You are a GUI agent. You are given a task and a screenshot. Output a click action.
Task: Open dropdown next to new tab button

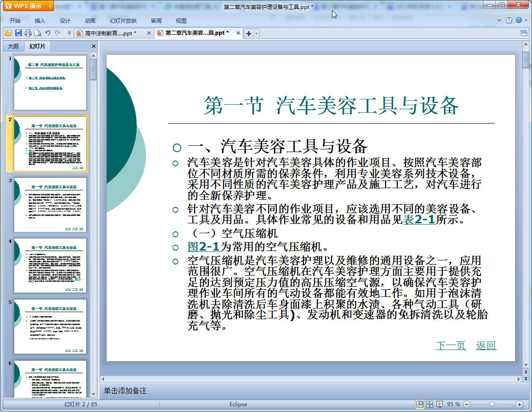(257, 33)
